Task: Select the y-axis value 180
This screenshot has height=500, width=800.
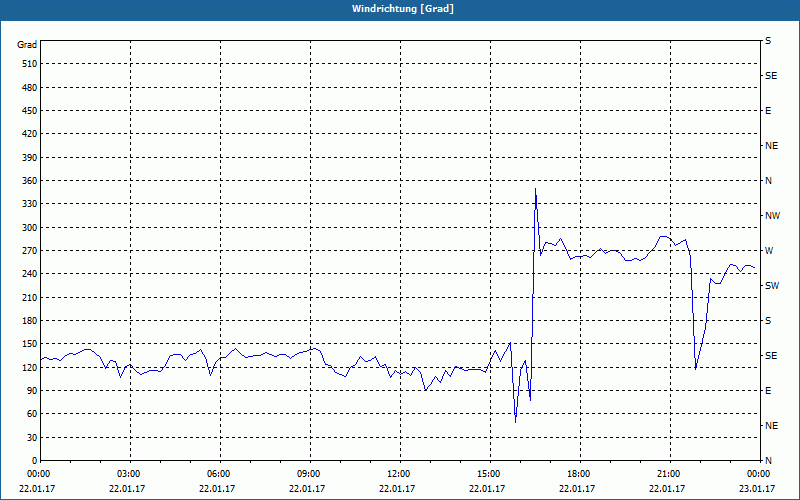Action: point(30,321)
